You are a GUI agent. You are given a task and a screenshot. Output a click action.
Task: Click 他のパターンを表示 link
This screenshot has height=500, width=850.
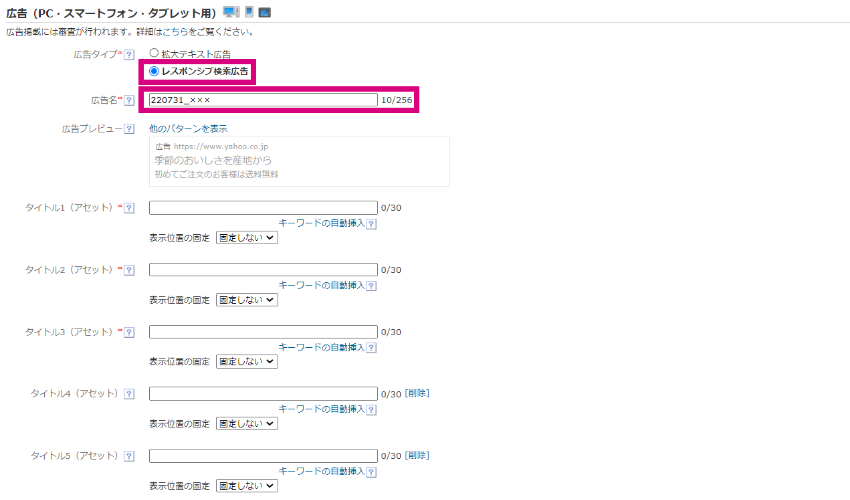tap(188, 129)
